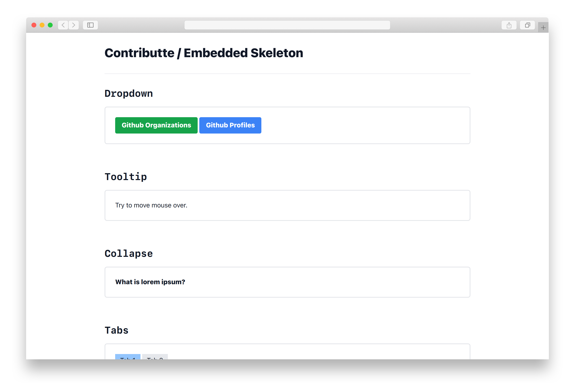Switch to Tab 2
The width and height of the screenshot is (575, 392).
155,357
